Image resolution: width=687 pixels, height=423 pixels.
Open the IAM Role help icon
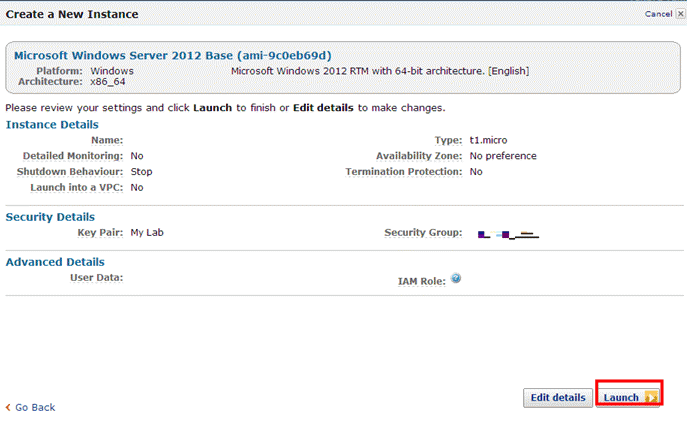[x=456, y=278]
